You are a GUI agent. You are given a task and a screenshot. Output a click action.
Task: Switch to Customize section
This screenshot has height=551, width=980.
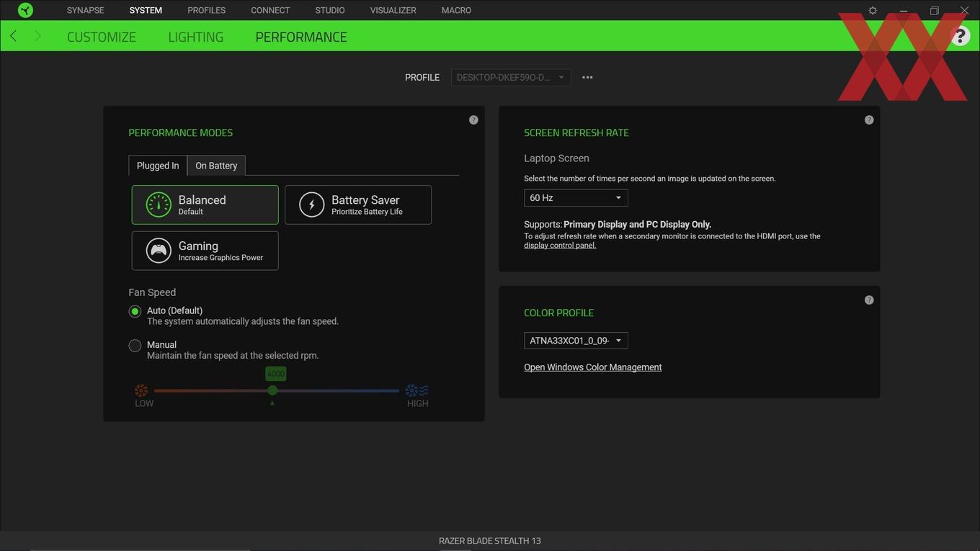coord(102,37)
